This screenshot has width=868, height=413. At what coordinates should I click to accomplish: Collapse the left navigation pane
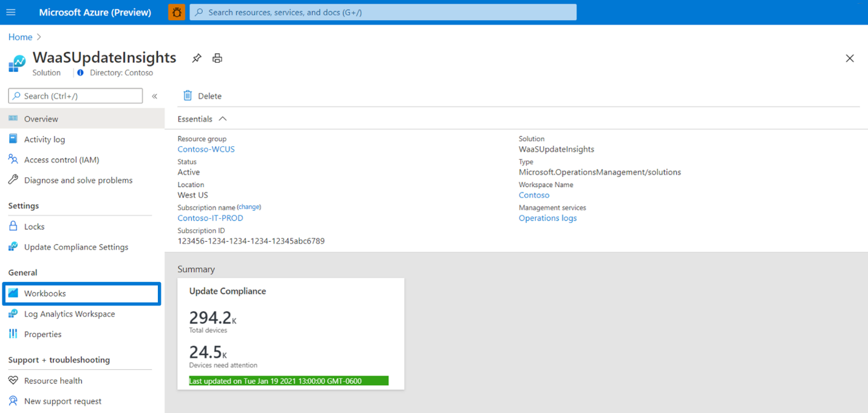(x=155, y=95)
